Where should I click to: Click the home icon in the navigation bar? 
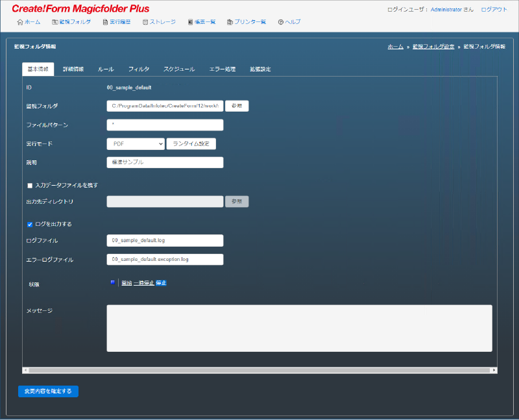click(x=20, y=22)
